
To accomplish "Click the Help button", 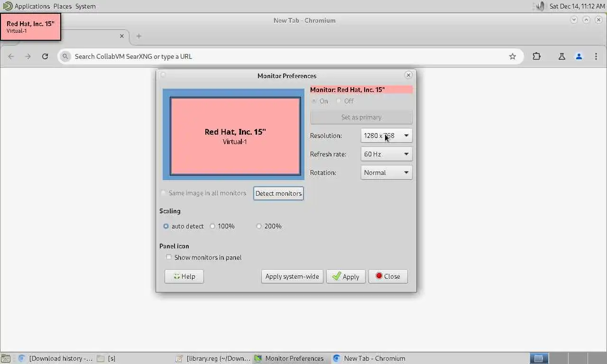I will (184, 276).
